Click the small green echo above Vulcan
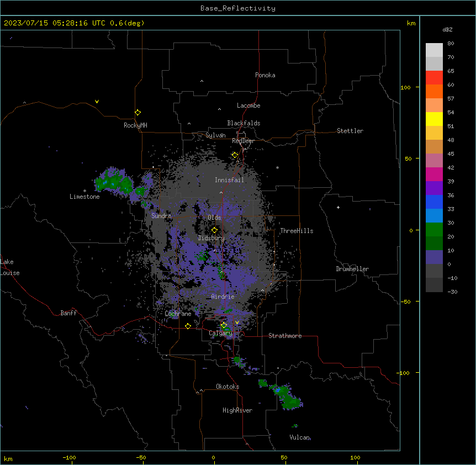 294,426
